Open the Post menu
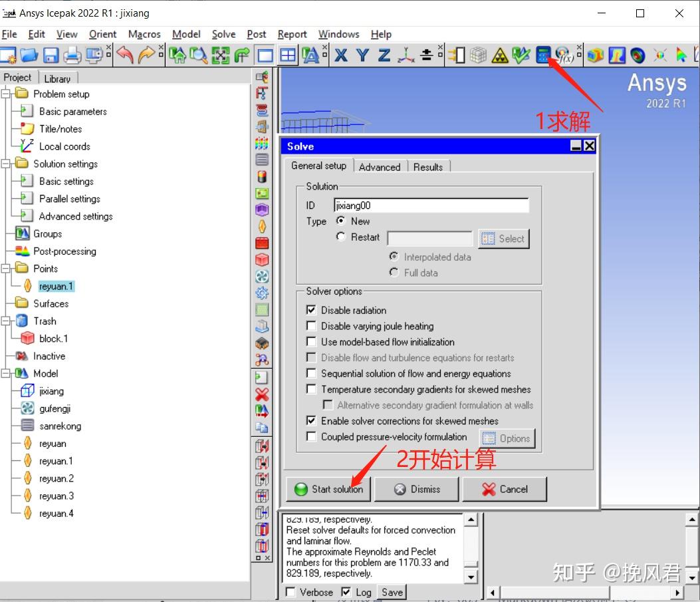The width and height of the screenshot is (700, 602). coord(256,34)
